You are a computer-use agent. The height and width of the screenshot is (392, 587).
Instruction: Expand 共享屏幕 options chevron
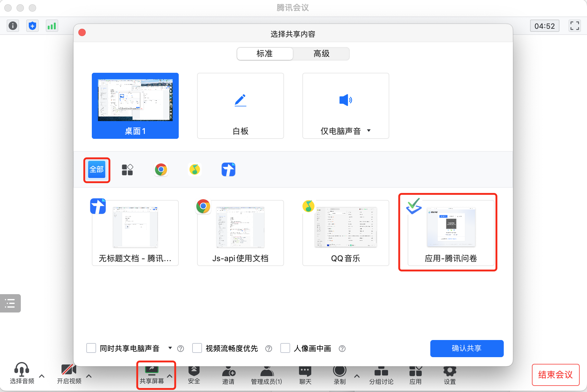click(170, 376)
